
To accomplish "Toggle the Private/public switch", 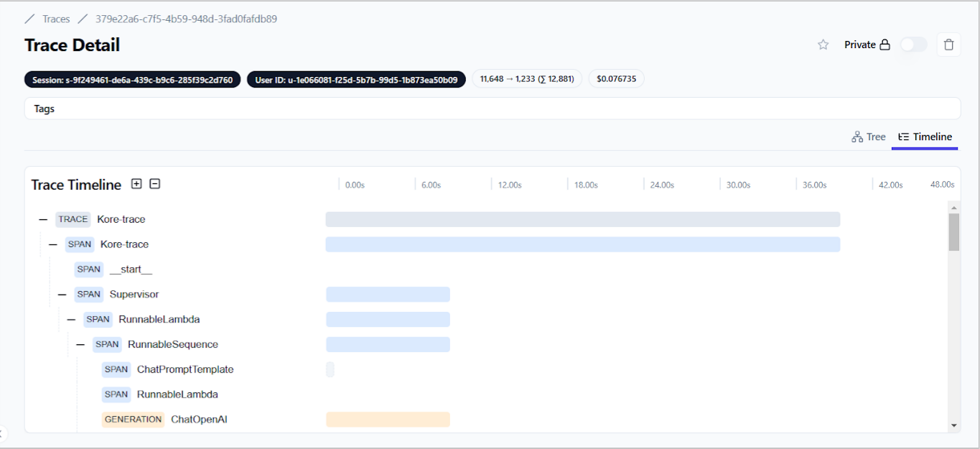I will click(x=913, y=45).
